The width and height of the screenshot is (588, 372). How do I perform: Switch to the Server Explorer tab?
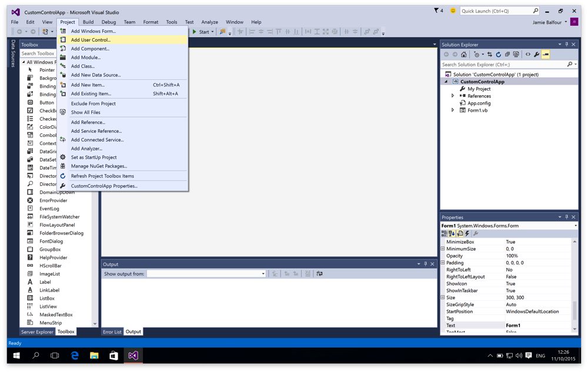[37, 331]
